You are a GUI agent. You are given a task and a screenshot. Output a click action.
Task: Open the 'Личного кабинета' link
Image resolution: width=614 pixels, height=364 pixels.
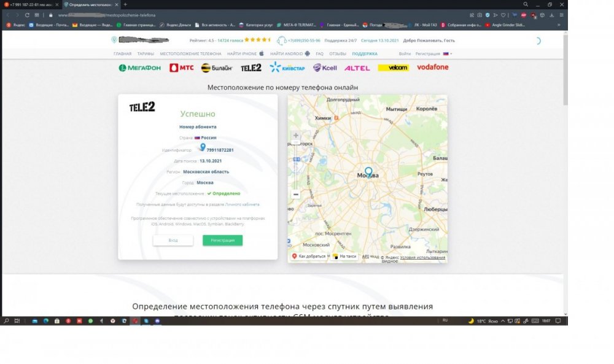click(242, 204)
